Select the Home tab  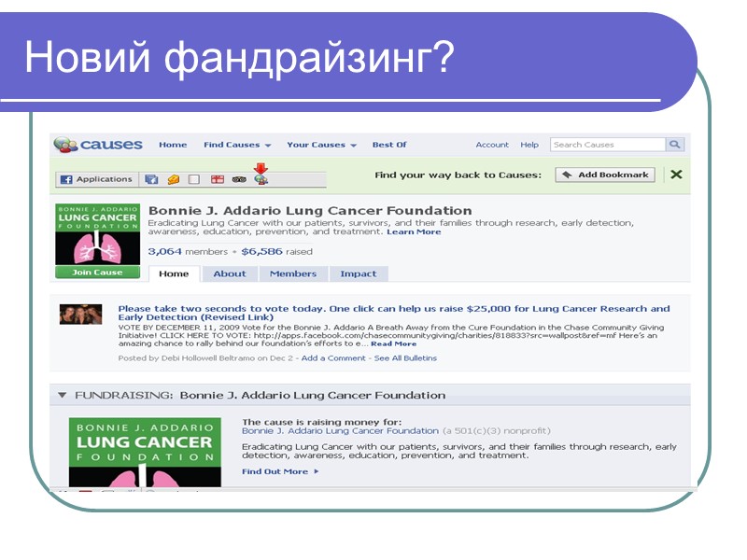pyautogui.click(x=174, y=273)
